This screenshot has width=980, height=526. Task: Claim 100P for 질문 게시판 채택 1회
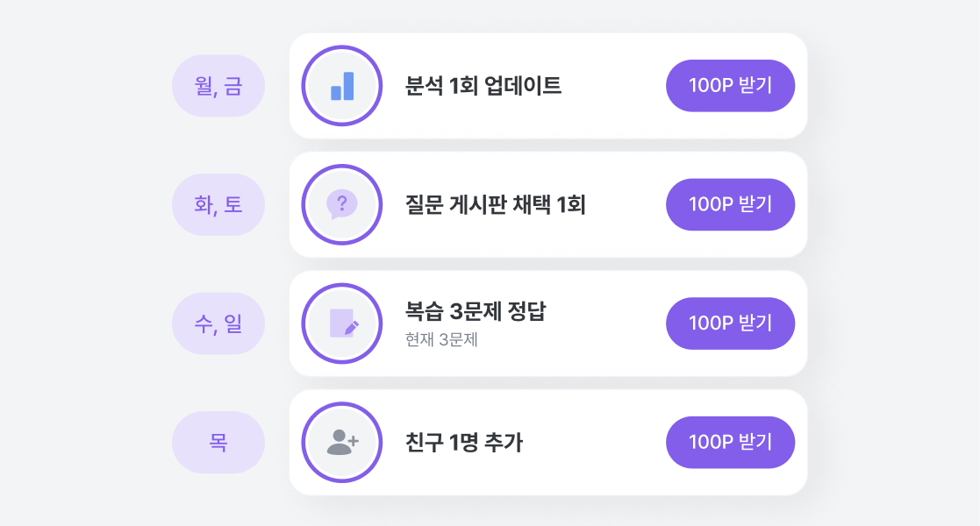tap(730, 204)
